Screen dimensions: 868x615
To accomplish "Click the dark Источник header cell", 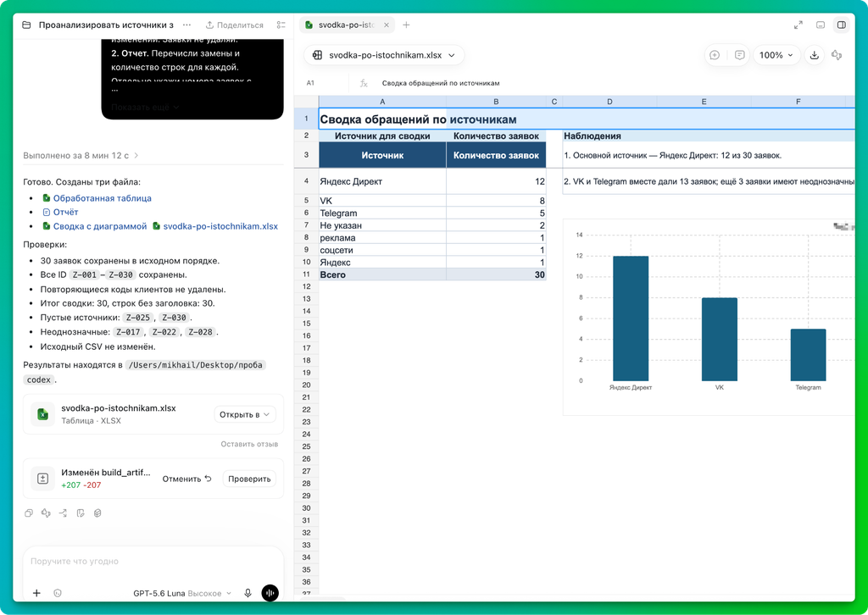I will point(382,155).
